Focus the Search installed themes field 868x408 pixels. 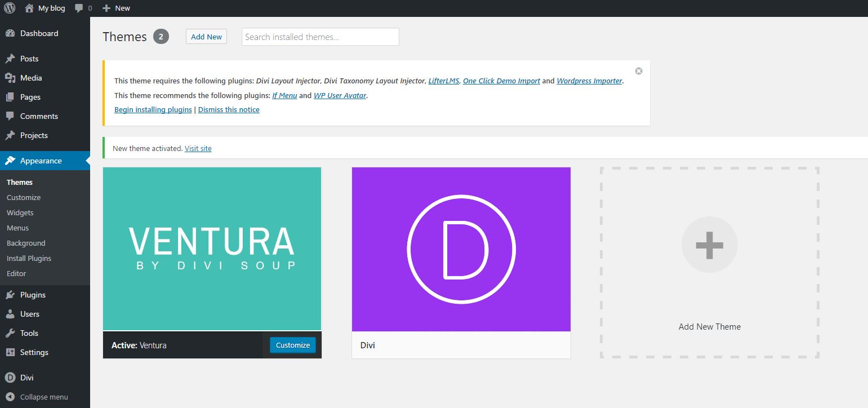[321, 37]
